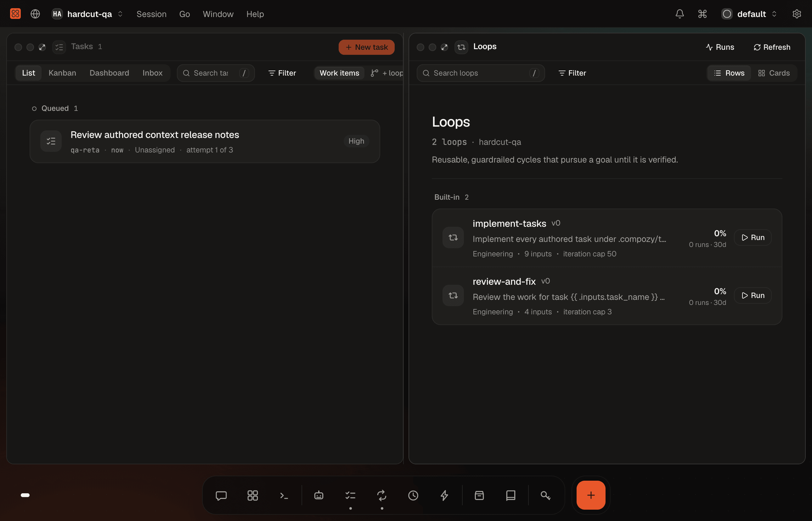The height and width of the screenshot is (521, 812).
Task: Click the implement-tasks loop icon
Action: (453, 238)
